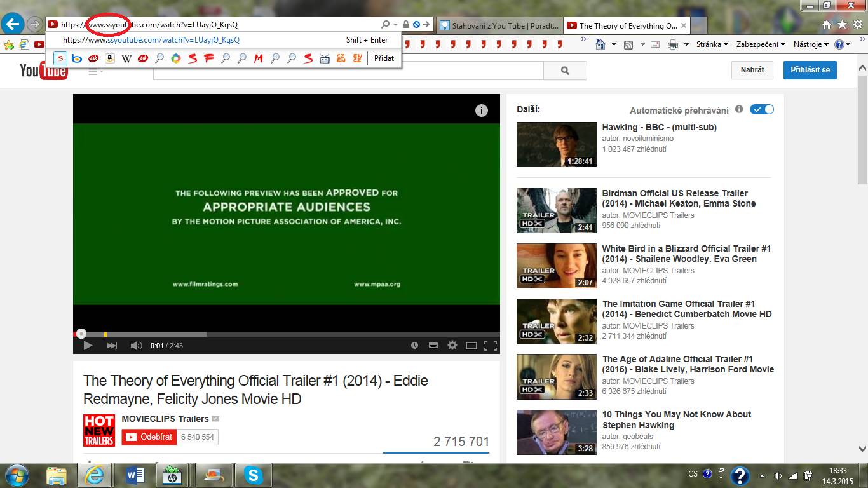Click the Watch Later clock icon

414,346
